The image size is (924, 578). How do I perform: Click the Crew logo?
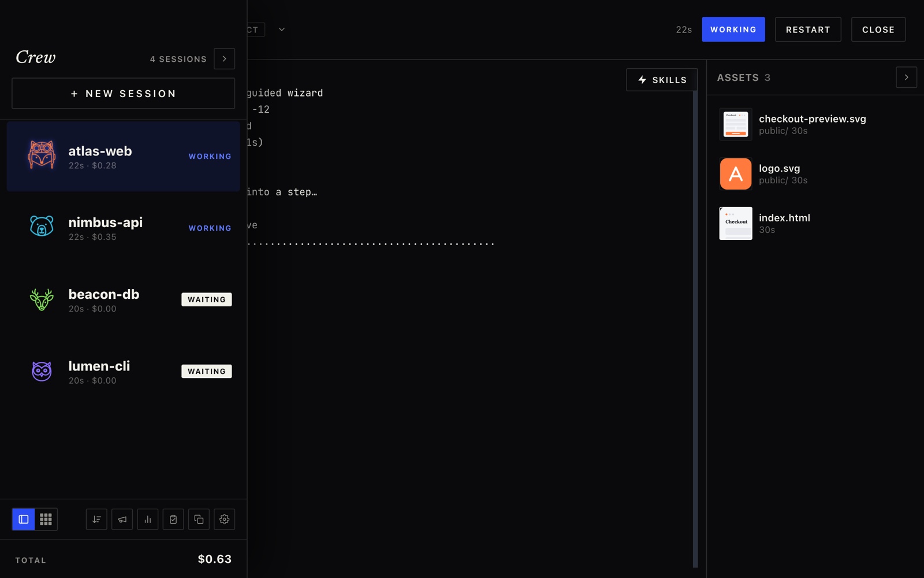pyautogui.click(x=36, y=57)
